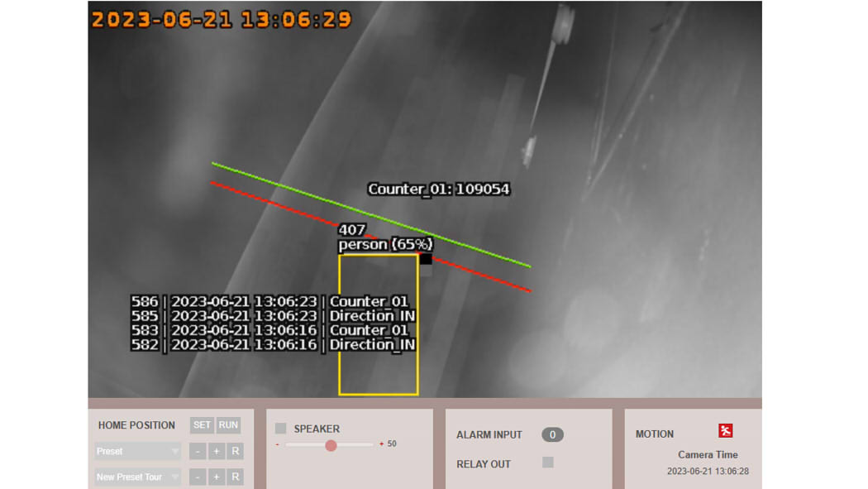This screenshot has height=489, width=868.
Task: Open the Preset dropdown
Action: coord(137,451)
